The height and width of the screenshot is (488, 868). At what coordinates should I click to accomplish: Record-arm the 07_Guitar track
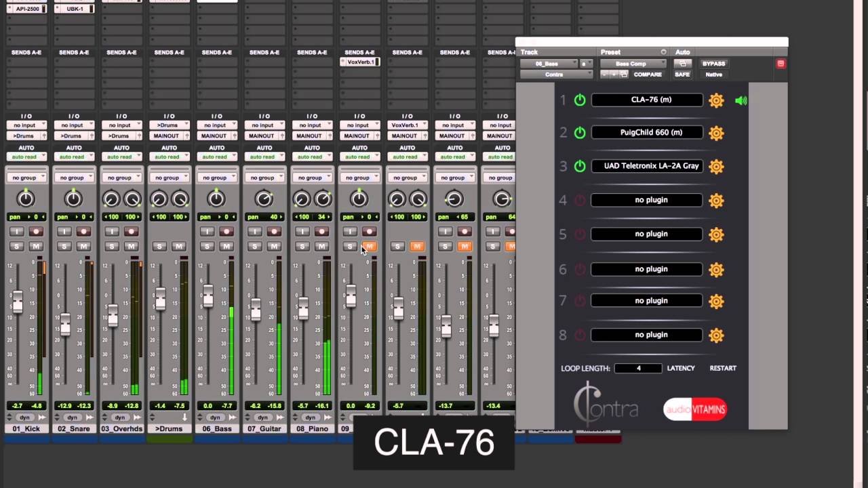(274, 232)
